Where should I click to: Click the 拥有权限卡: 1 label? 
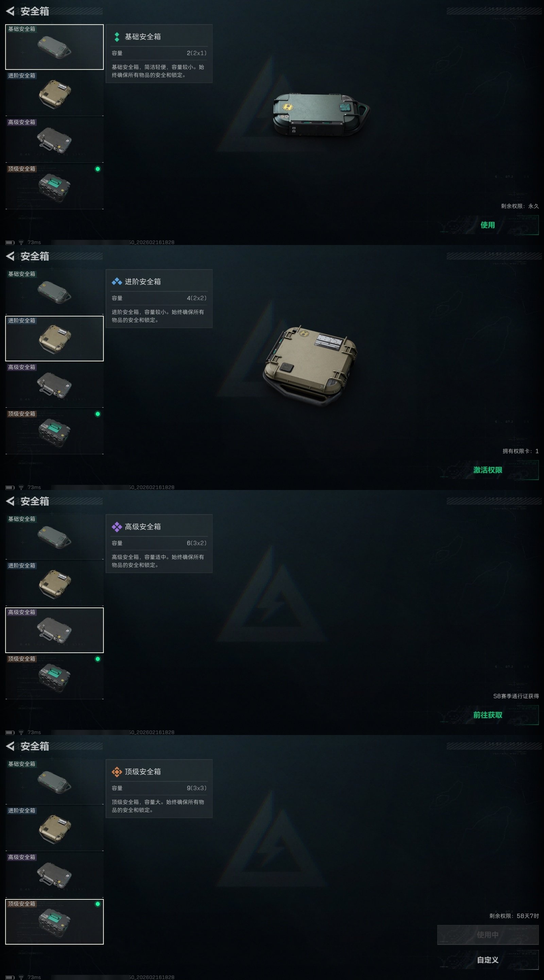pos(521,451)
